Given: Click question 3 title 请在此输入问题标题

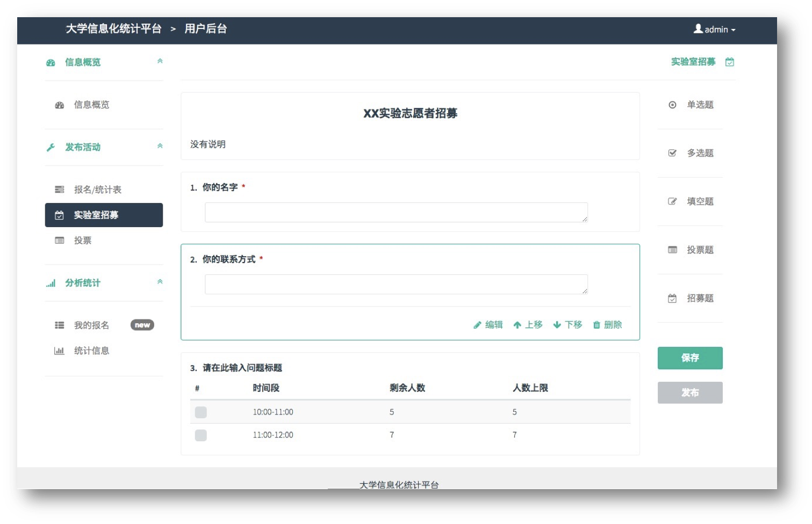Looking at the screenshot, I should tap(242, 368).
